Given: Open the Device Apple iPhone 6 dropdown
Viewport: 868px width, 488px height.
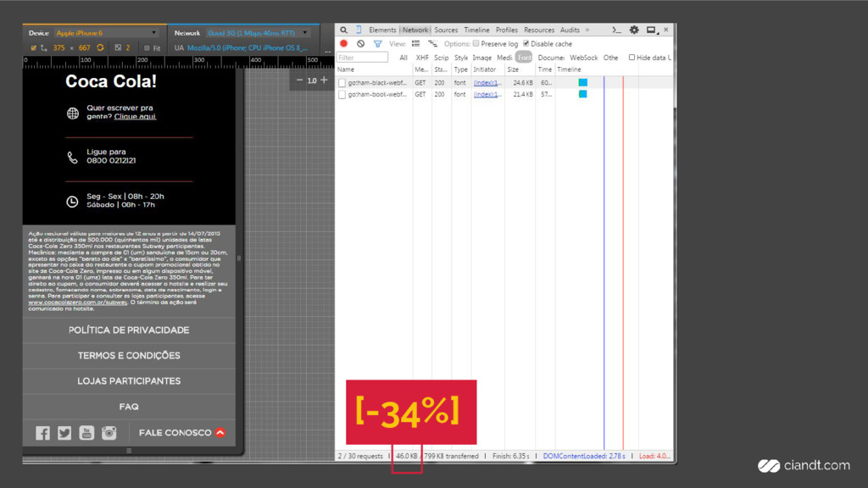Looking at the screenshot, I should point(106,33).
